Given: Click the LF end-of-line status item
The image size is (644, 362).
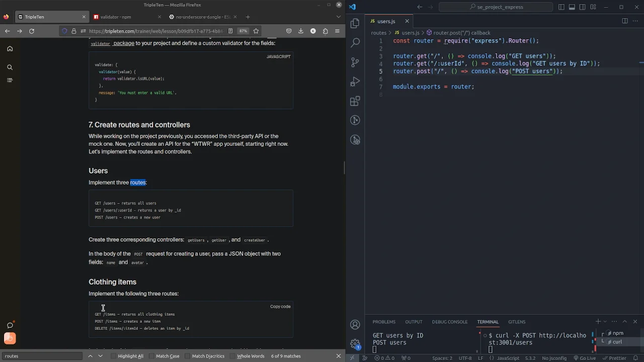Looking at the screenshot, I should 480,358.
